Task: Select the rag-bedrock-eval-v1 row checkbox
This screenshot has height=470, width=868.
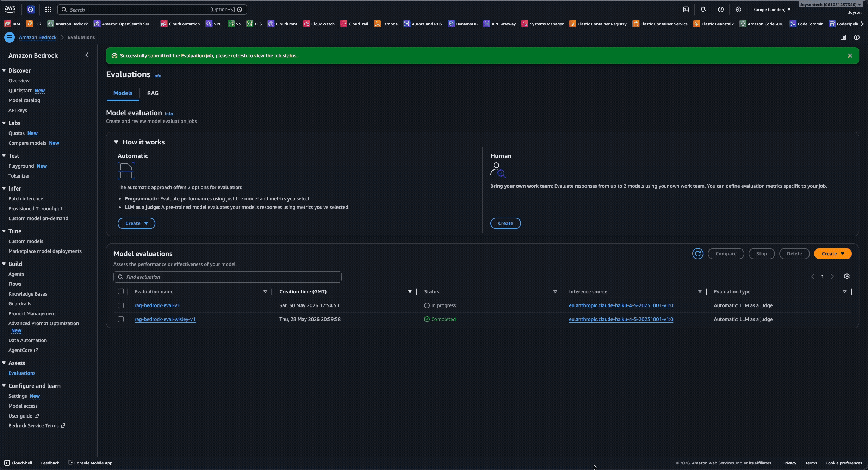Action: [x=121, y=305]
